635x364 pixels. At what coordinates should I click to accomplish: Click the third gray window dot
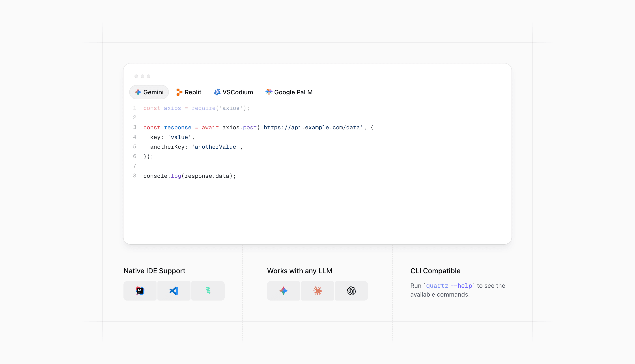click(x=149, y=76)
